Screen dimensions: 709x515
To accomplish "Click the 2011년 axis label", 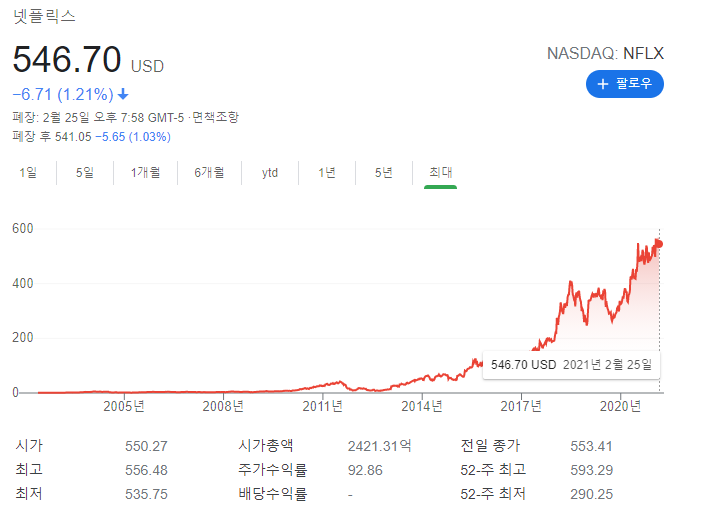I will pos(322,406).
